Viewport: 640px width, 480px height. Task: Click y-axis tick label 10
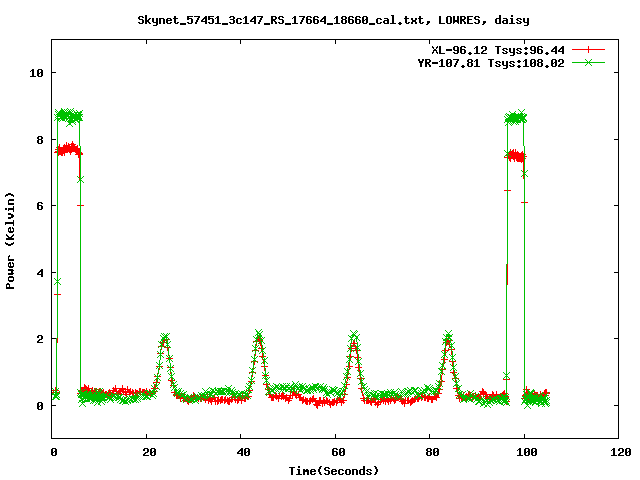click(36, 73)
